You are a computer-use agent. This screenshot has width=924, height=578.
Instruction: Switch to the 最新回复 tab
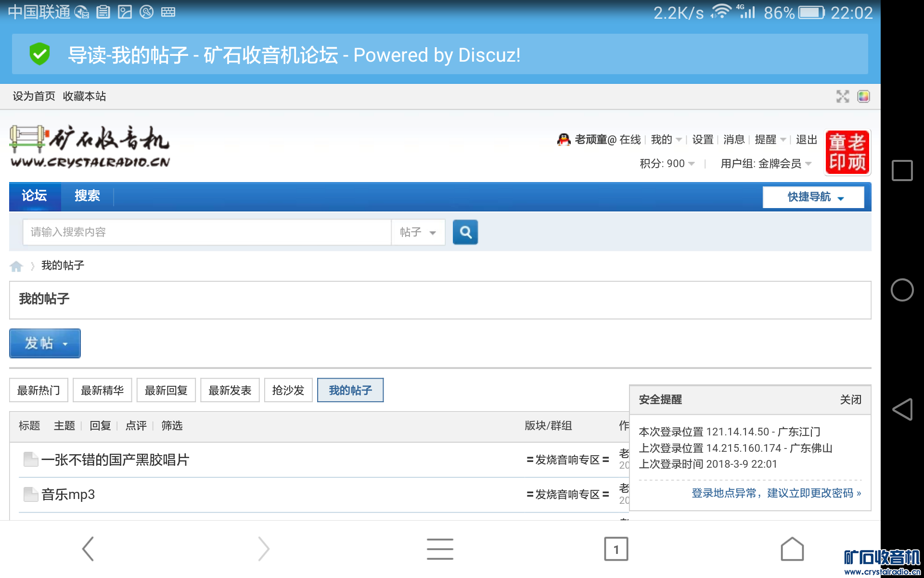(x=166, y=390)
